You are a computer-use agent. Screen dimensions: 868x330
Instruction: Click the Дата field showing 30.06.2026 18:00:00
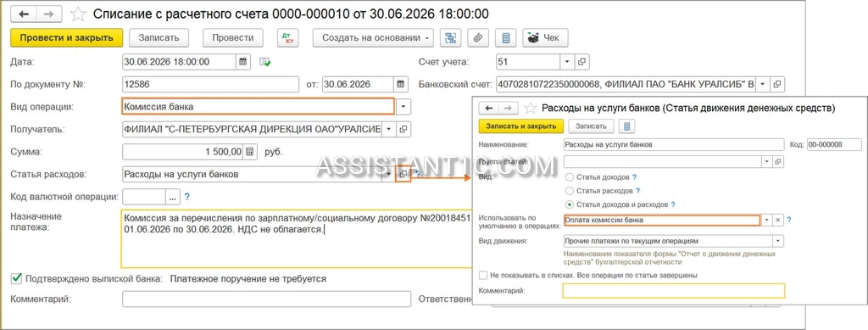pyautogui.click(x=180, y=61)
